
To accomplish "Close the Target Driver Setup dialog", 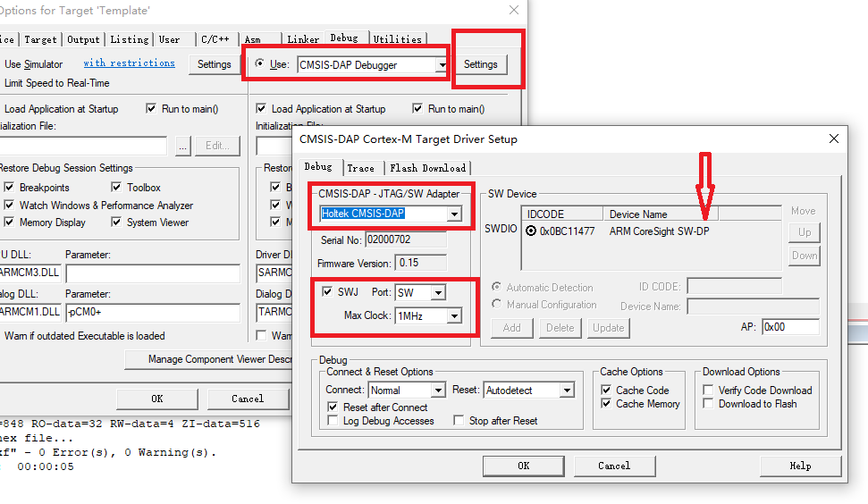I will point(834,139).
